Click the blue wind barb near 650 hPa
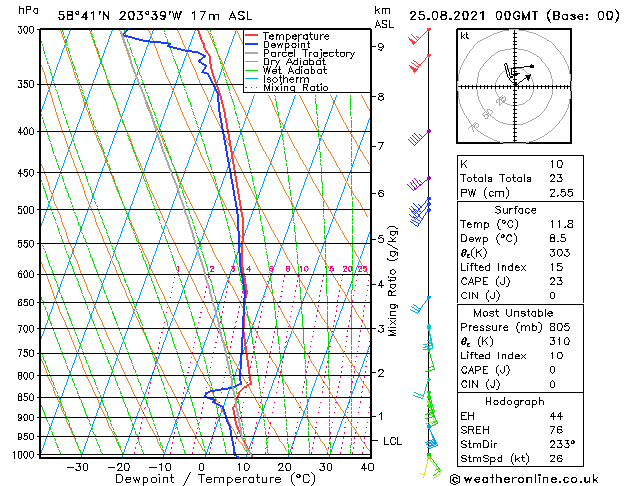Screen dimensions: 629x486 420,305
